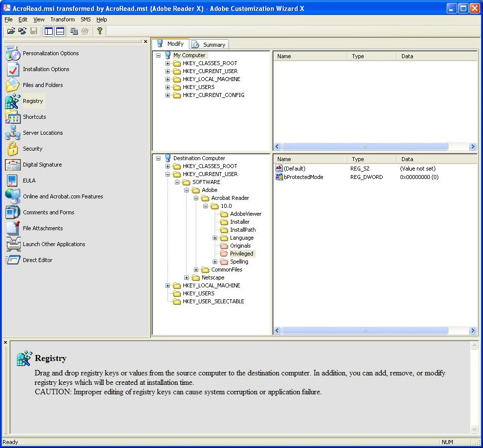Close the left navigation pane
The width and height of the screenshot is (483, 448).
(146, 41)
